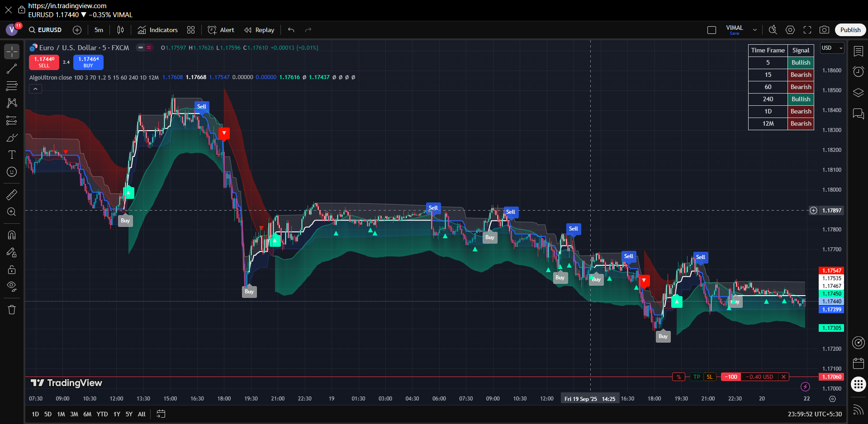Enter fullscreen mode
Screen dimensions: 868x424
pos(807,30)
